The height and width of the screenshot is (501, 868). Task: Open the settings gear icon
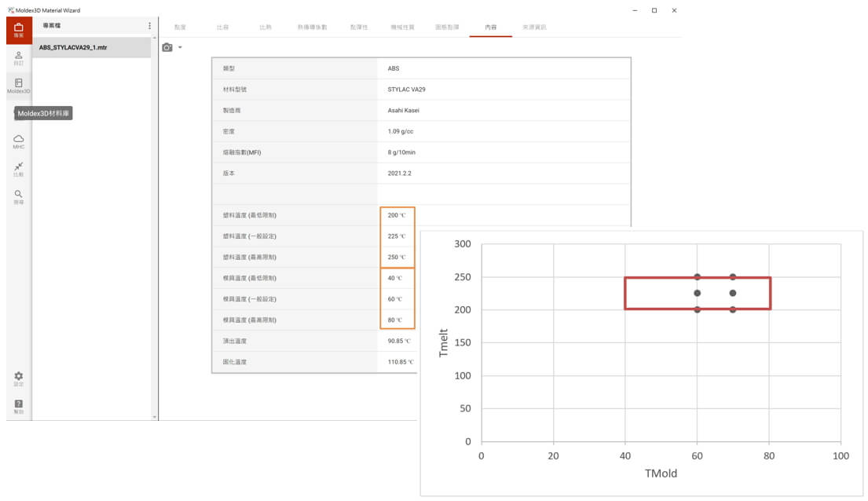pyautogui.click(x=19, y=378)
